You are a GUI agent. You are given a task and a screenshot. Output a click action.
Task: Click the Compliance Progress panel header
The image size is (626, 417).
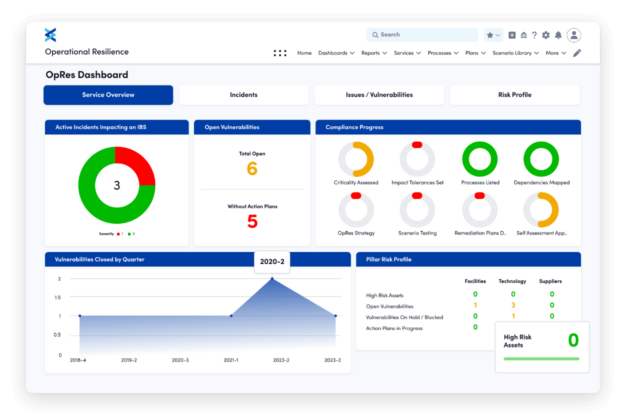tap(448, 127)
